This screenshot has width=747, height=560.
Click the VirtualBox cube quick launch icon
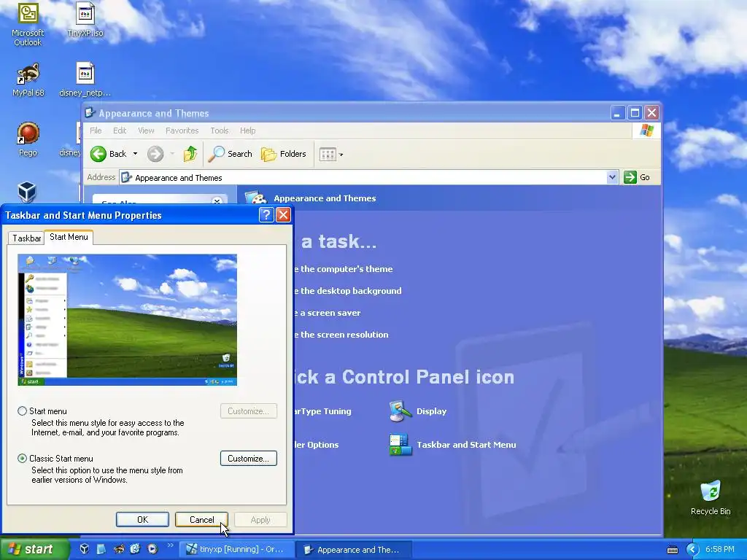[x=85, y=549]
